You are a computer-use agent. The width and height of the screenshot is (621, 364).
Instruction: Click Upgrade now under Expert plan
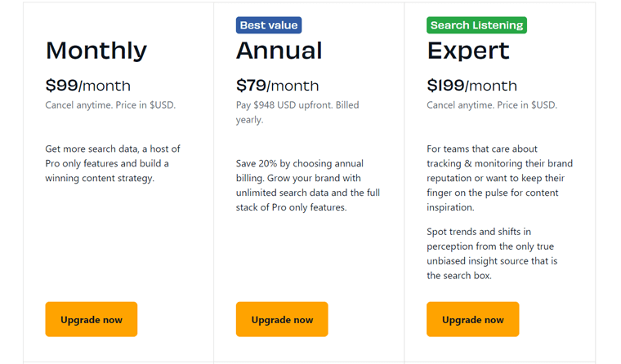(472, 319)
